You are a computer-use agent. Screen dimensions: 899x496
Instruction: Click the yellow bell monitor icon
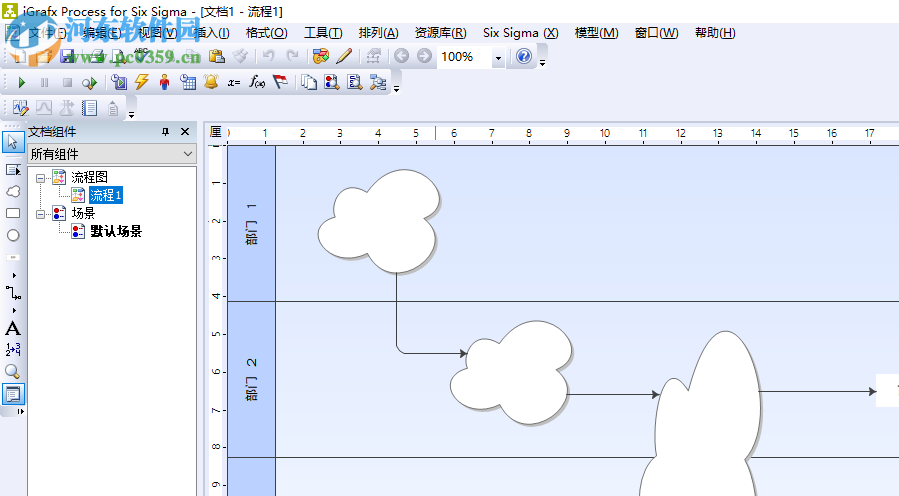point(211,82)
